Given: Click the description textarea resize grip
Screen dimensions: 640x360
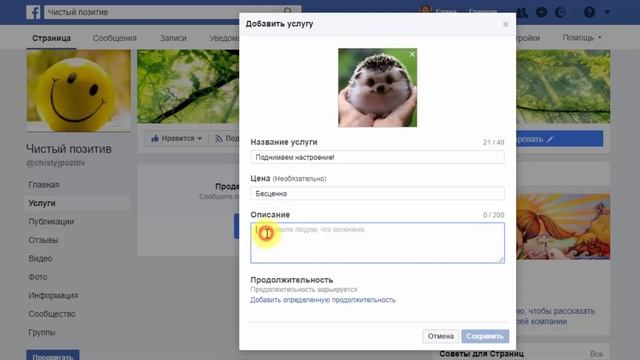Looking at the screenshot, I should coord(501,260).
